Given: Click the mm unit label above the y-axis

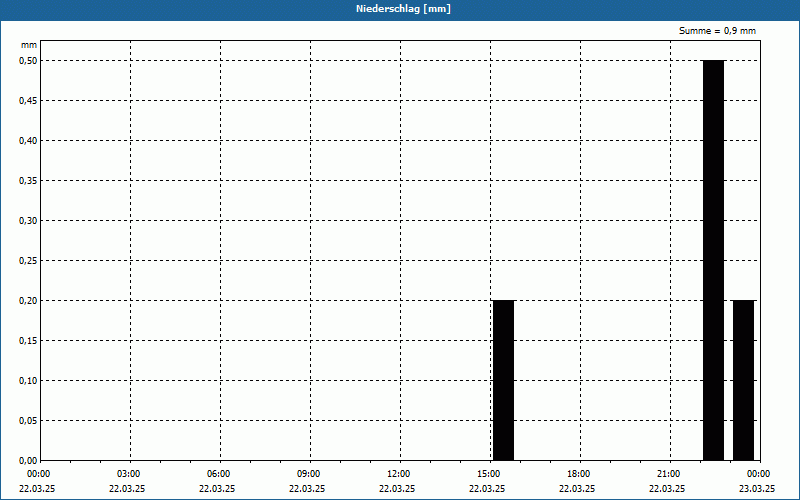Looking at the screenshot, I should 29,45.
